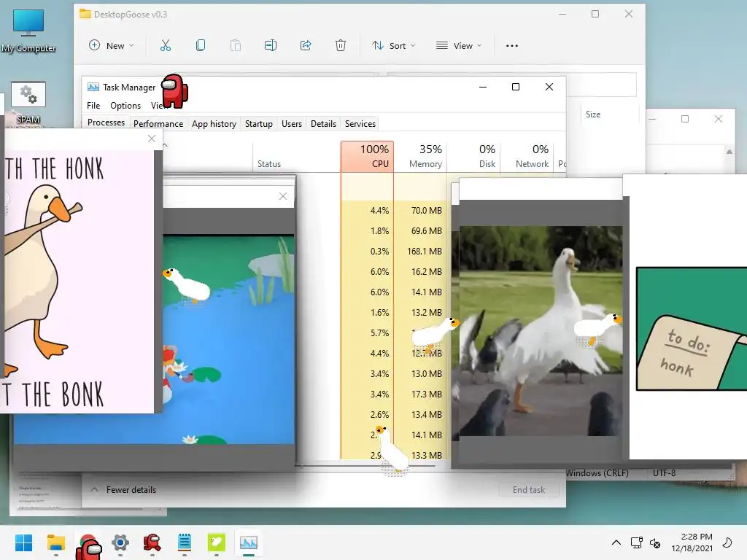The width and height of the screenshot is (747, 560).
Task: Click the Delete trash icon in File Explorer
Action: point(341,46)
